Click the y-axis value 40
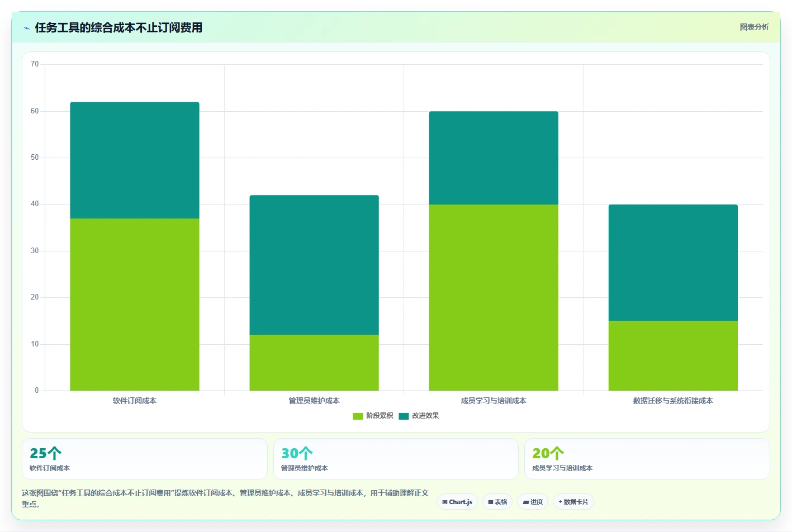The height and width of the screenshot is (532, 792). pyautogui.click(x=35, y=204)
